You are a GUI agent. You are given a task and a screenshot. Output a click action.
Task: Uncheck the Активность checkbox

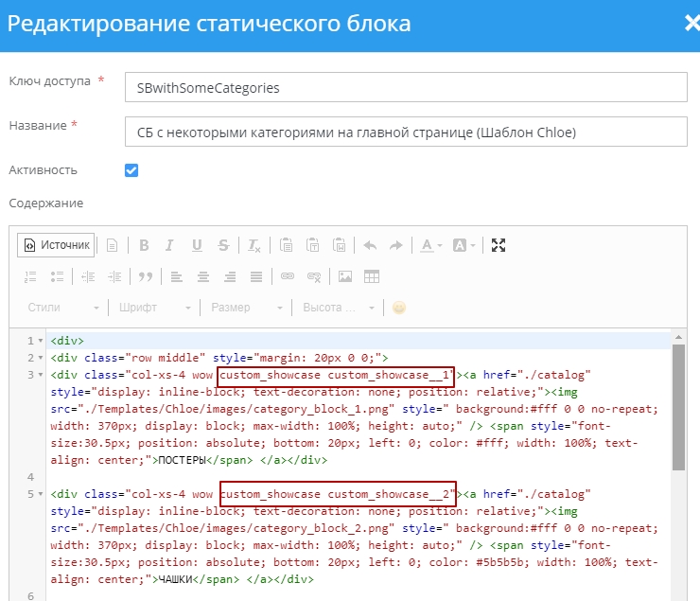pos(131,170)
